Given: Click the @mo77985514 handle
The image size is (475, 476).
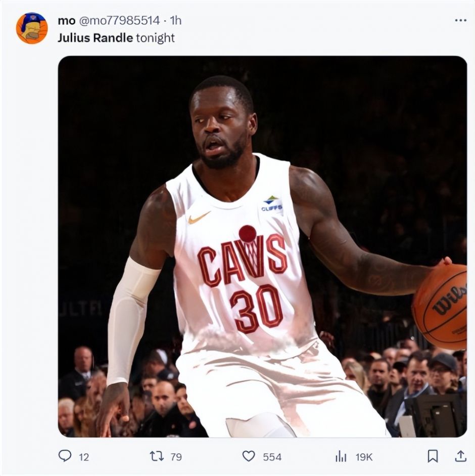Looking at the screenshot, I should point(119,20).
